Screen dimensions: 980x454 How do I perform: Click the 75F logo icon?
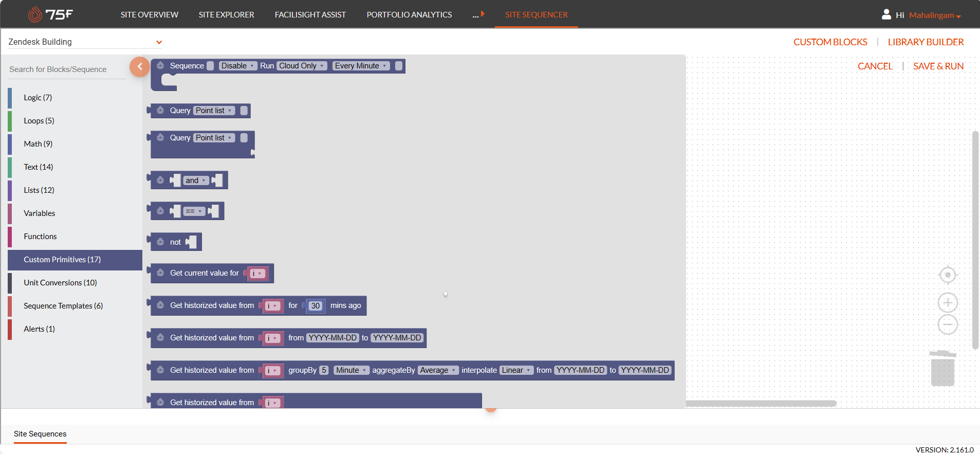(35, 14)
